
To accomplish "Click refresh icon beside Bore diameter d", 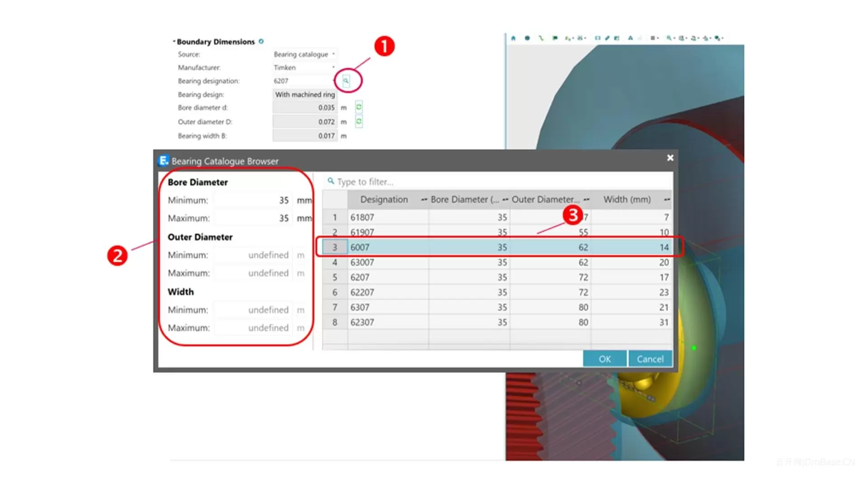I will tap(359, 108).
